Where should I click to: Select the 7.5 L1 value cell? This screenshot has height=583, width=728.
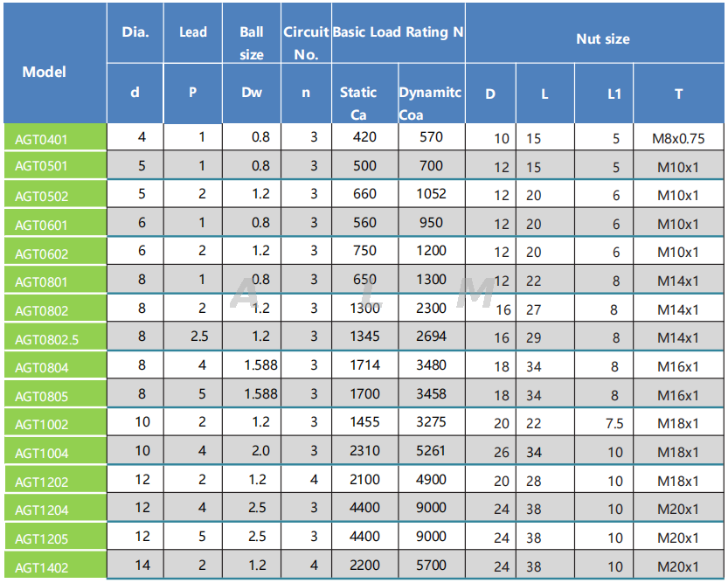[614, 423]
